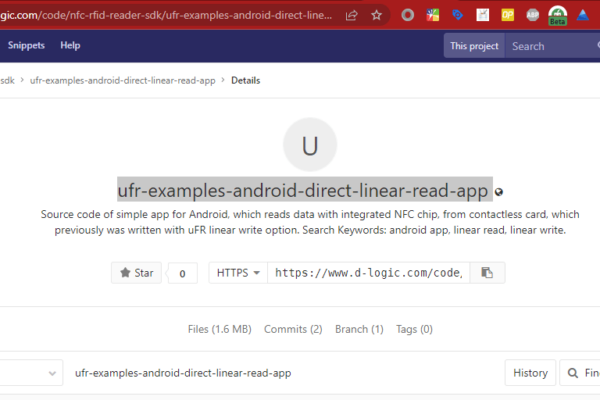Open the HTTPS protocol dropdown

tap(238, 273)
